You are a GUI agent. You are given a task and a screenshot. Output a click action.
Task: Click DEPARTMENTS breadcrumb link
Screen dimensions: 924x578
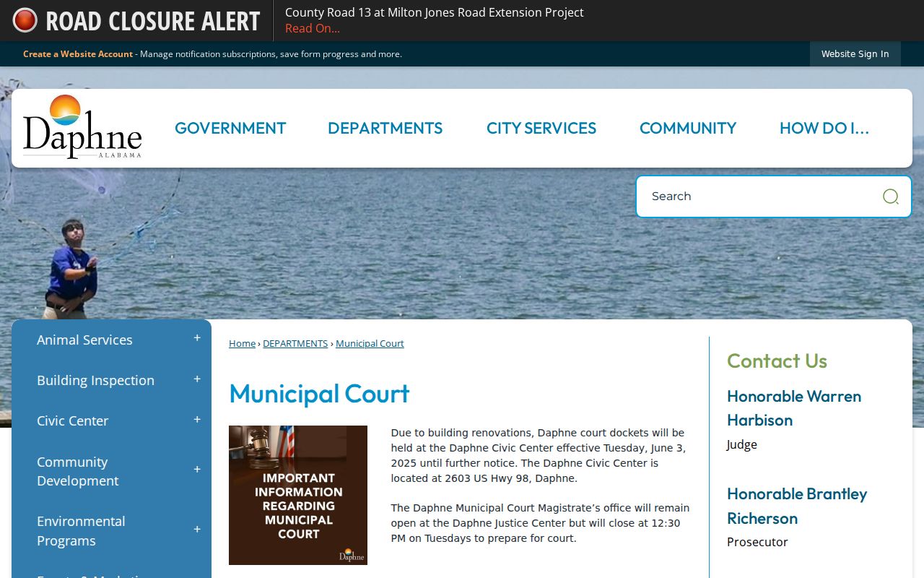[x=295, y=343]
